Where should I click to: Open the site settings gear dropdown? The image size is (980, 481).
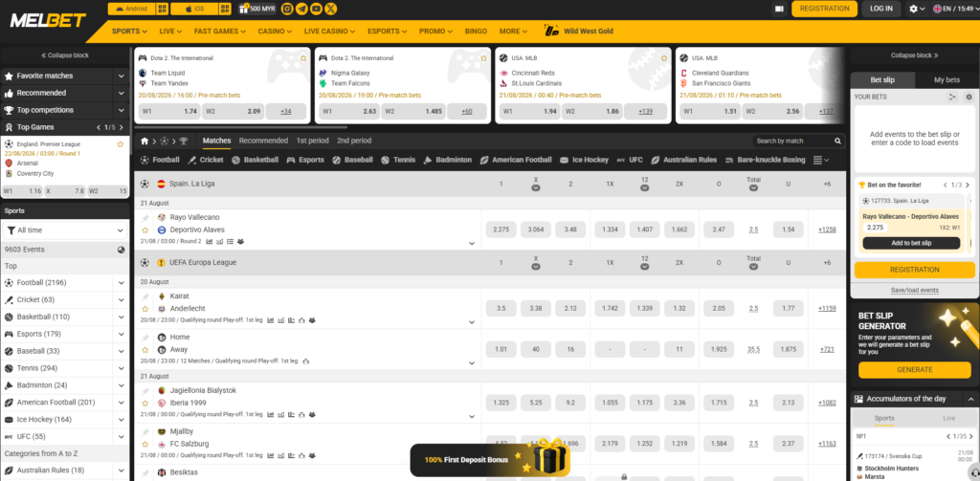pyautogui.click(x=918, y=9)
